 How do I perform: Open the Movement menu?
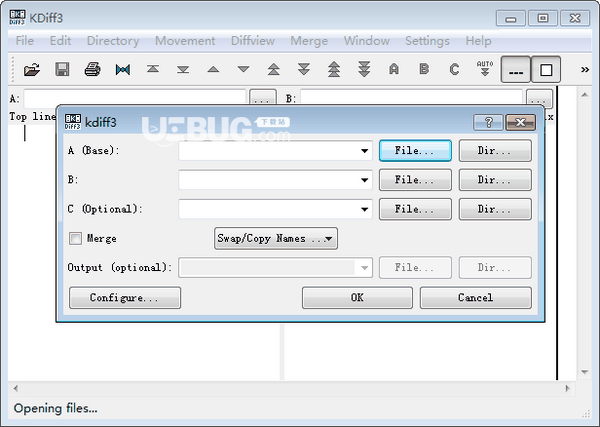185,41
